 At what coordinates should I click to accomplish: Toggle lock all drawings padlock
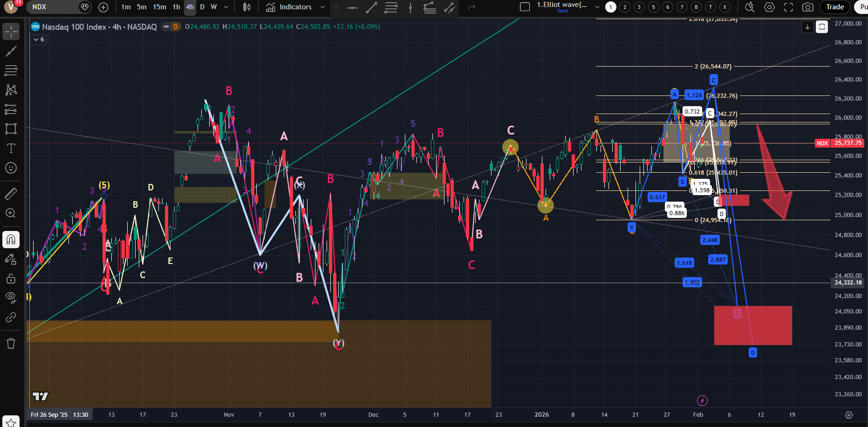11,279
